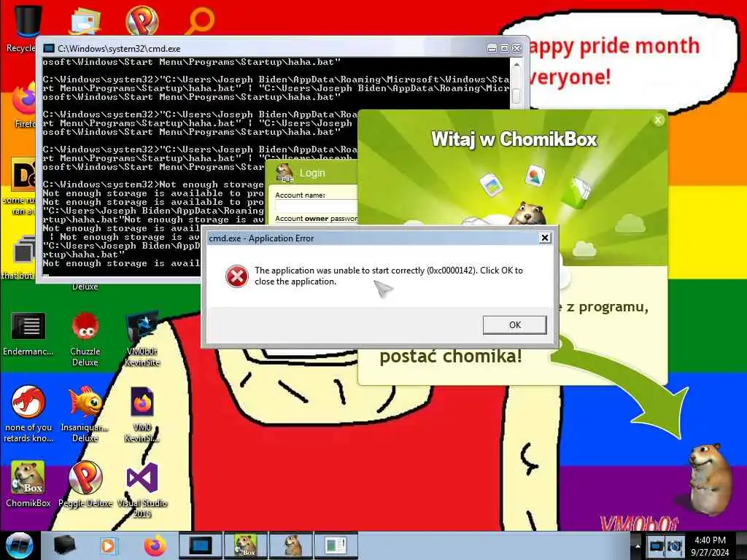Screen dimensions: 747x560
Task: Click the cmd window scrollbar up arrow
Action: [x=516, y=64]
